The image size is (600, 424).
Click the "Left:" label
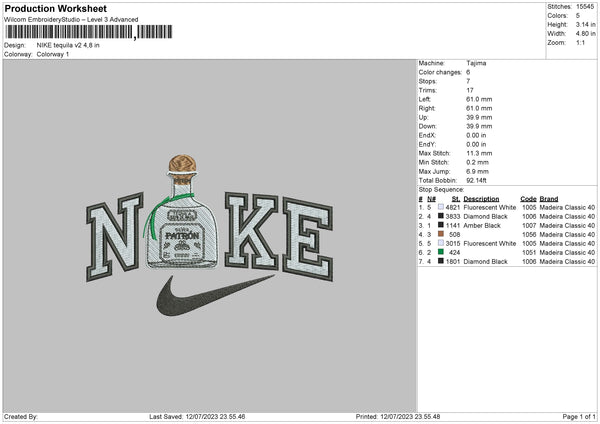(425, 99)
